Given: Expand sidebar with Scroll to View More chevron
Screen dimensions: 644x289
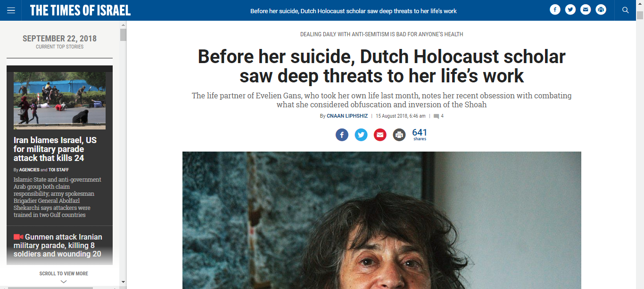Looking at the screenshot, I should pyautogui.click(x=64, y=281).
